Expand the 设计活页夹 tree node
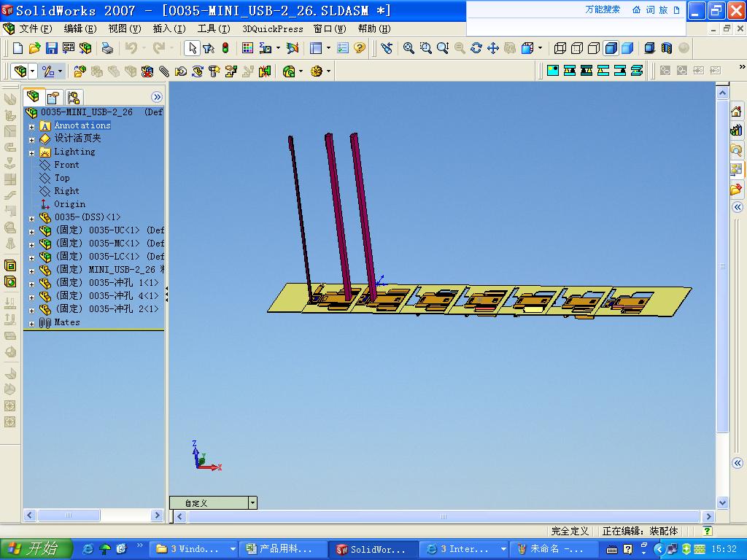 [32, 140]
